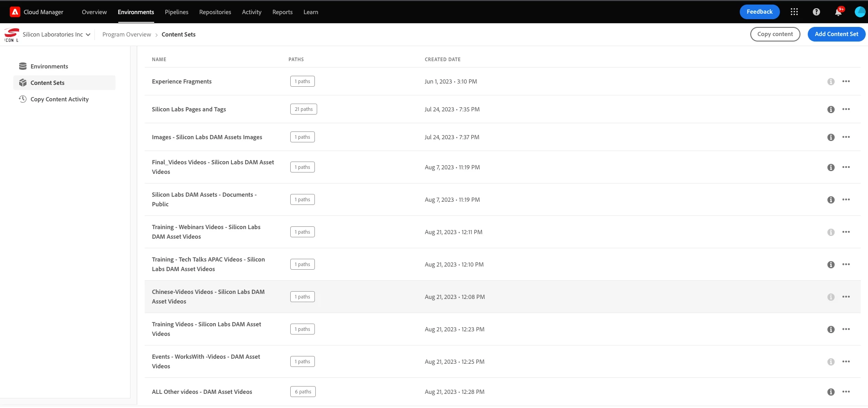868x408 pixels.
Task: Click the 21 paths badge
Action: [303, 109]
